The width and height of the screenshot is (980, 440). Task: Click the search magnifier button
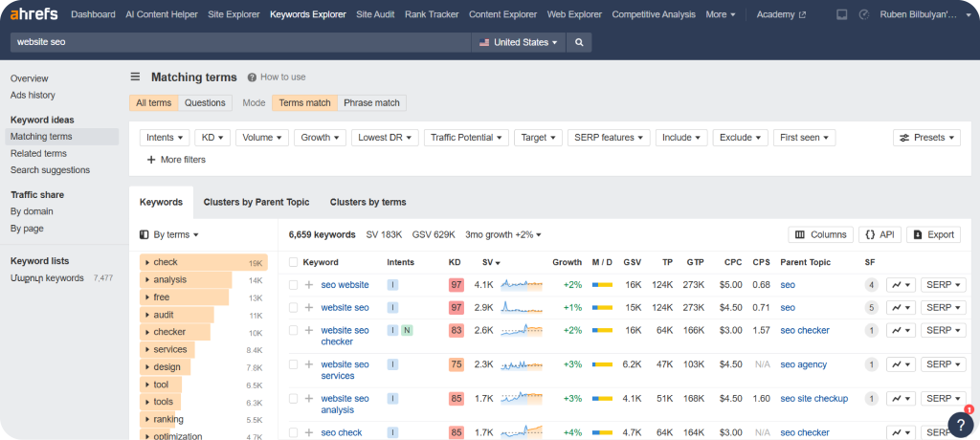pyautogui.click(x=579, y=42)
